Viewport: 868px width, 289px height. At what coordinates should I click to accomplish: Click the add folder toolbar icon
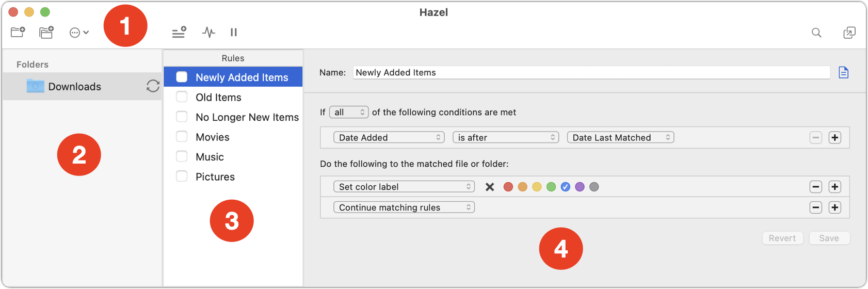tap(18, 32)
